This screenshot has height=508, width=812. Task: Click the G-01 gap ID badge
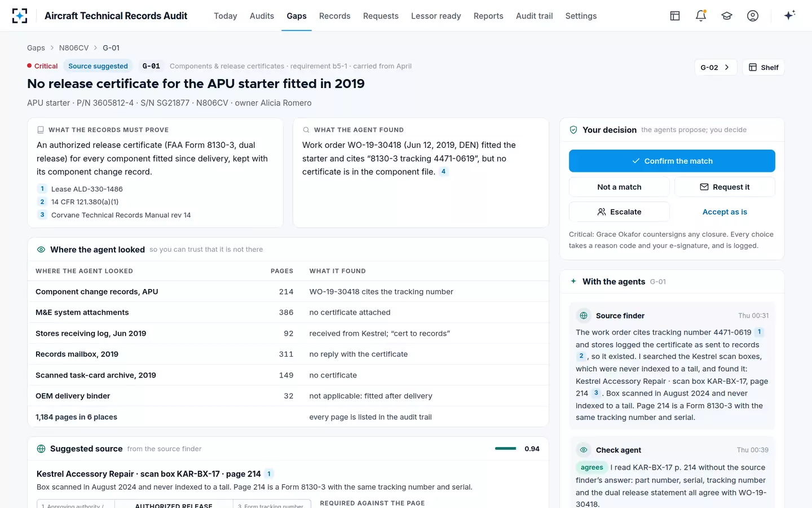151,66
